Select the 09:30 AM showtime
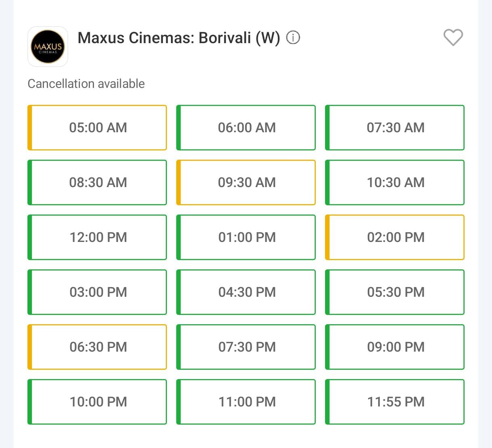This screenshot has width=492, height=448. coord(246,183)
